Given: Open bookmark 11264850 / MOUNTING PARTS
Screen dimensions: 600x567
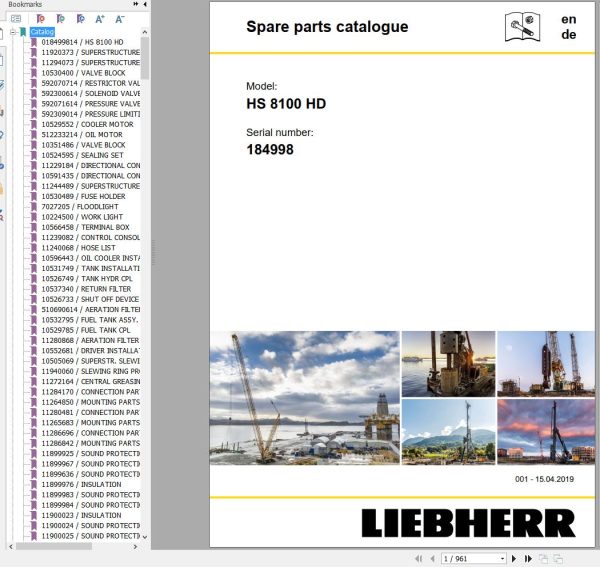Looking at the screenshot, I should pos(91,402).
